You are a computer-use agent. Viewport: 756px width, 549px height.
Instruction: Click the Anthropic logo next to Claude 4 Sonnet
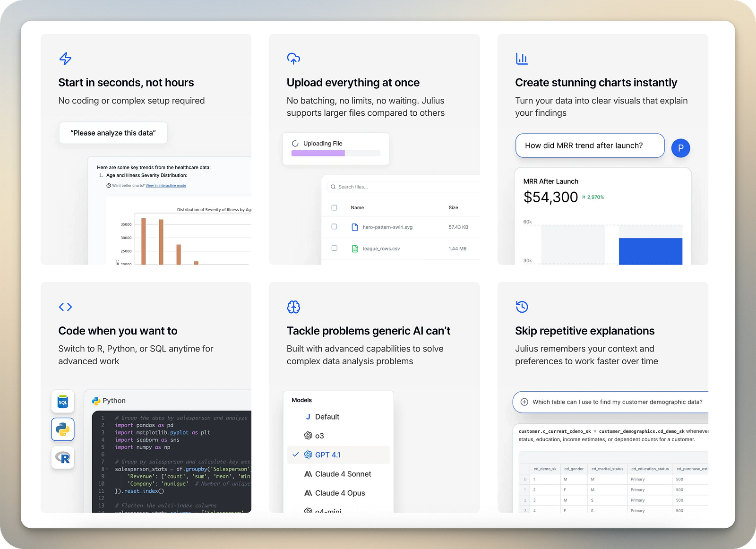coord(308,474)
